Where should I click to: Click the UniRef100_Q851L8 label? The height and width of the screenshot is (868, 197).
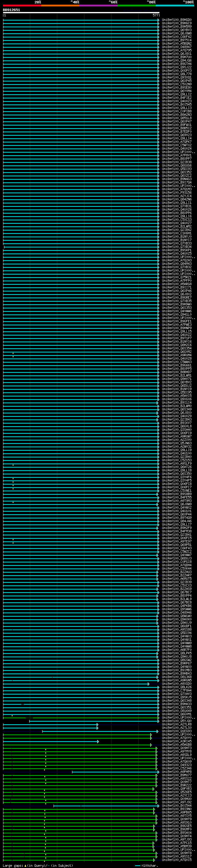tap(177, 118)
